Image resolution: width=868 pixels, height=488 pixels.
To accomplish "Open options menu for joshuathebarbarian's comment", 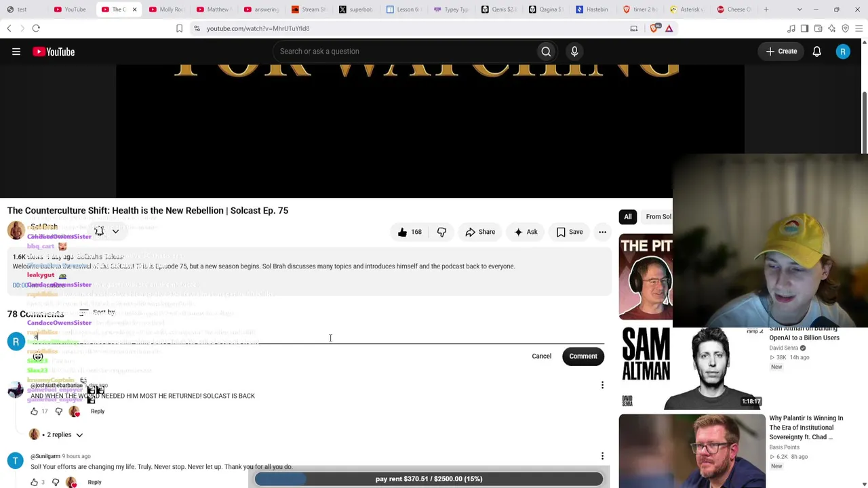I will pos(602,385).
